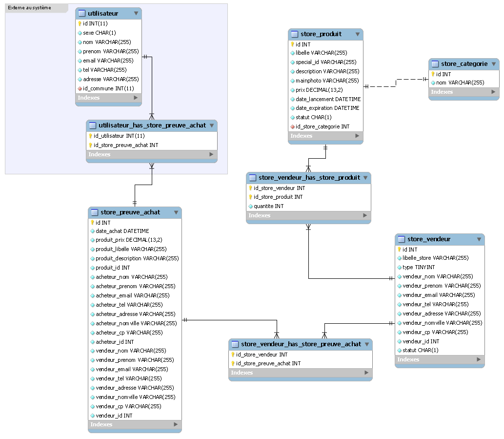This screenshot has height=439, width=504.
Task: Select the date_expiration DATETIME column
Action: (325, 108)
